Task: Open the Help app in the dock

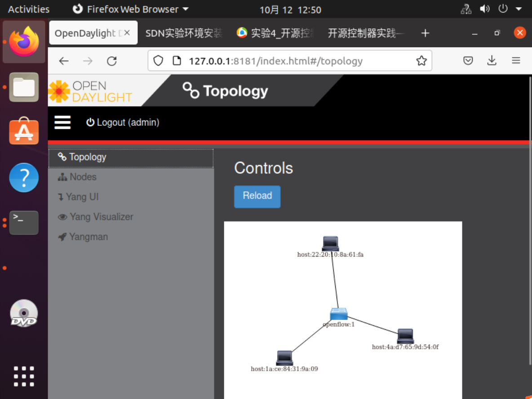Action: click(24, 177)
